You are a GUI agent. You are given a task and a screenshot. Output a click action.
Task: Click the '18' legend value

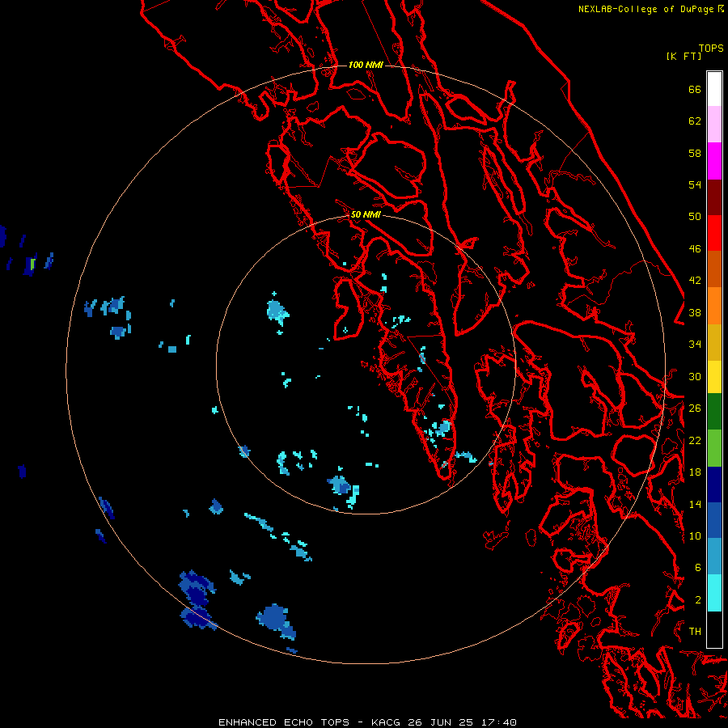(695, 472)
